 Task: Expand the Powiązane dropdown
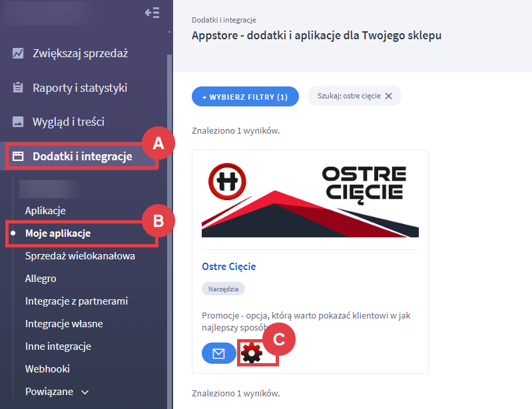[57, 392]
